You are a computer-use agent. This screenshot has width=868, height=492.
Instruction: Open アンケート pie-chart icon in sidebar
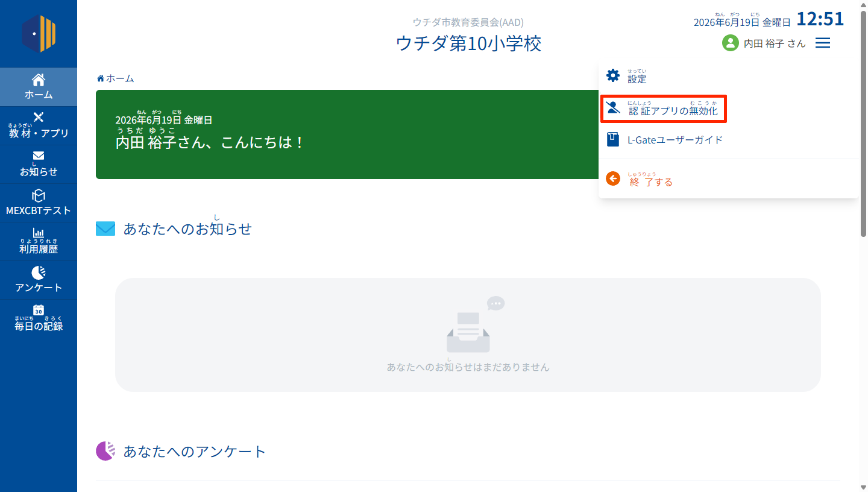tap(39, 273)
